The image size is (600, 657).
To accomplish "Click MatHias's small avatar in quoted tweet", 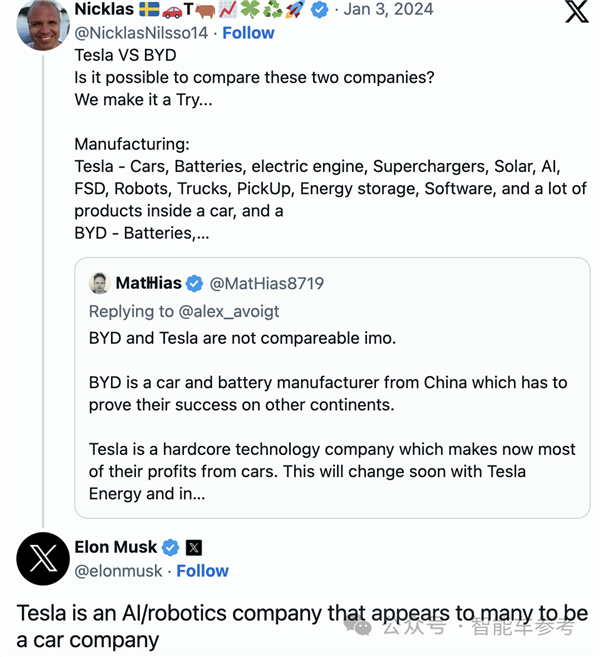I will pyautogui.click(x=99, y=283).
